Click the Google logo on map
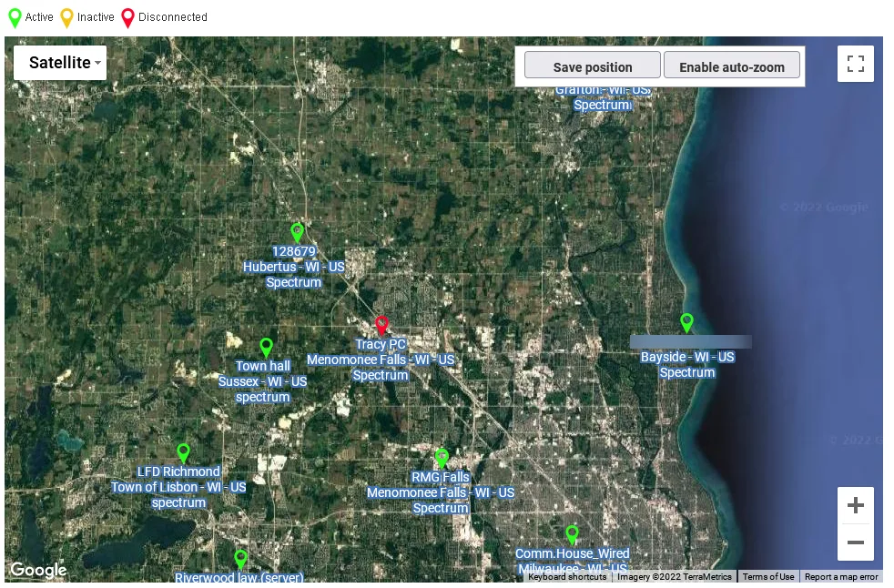The height and width of the screenshot is (588, 894). click(x=38, y=569)
